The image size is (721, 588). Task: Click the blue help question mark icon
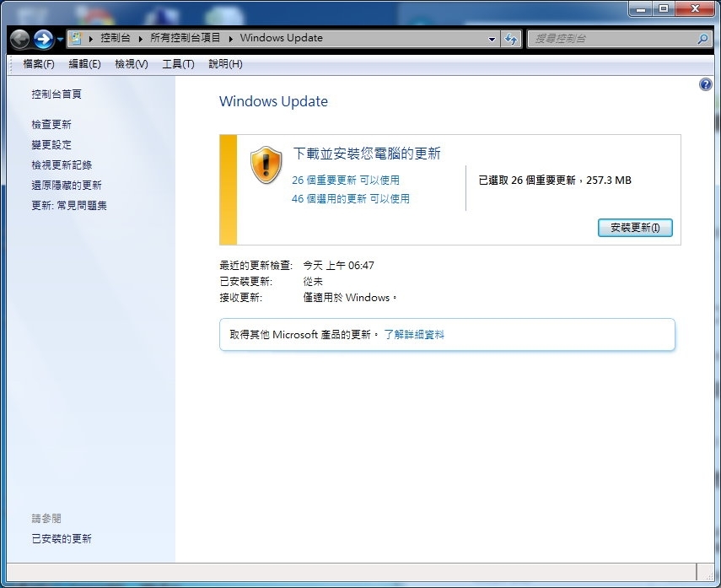705,84
